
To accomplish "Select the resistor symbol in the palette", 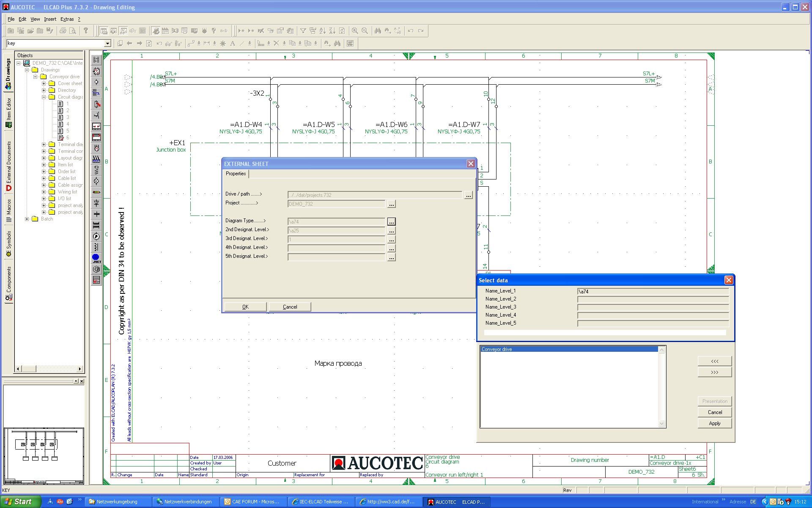I will point(96,192).
